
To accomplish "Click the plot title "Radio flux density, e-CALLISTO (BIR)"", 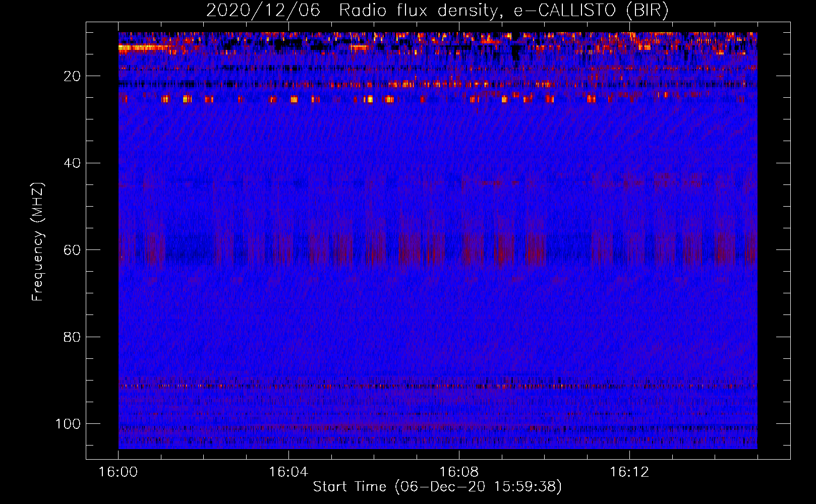I will [x=504, y=11].
